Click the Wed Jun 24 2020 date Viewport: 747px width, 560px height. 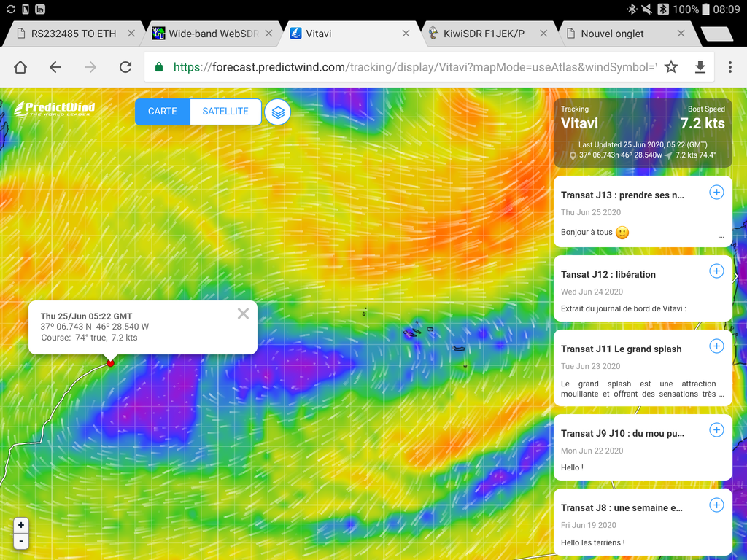[x=592, y=292]
